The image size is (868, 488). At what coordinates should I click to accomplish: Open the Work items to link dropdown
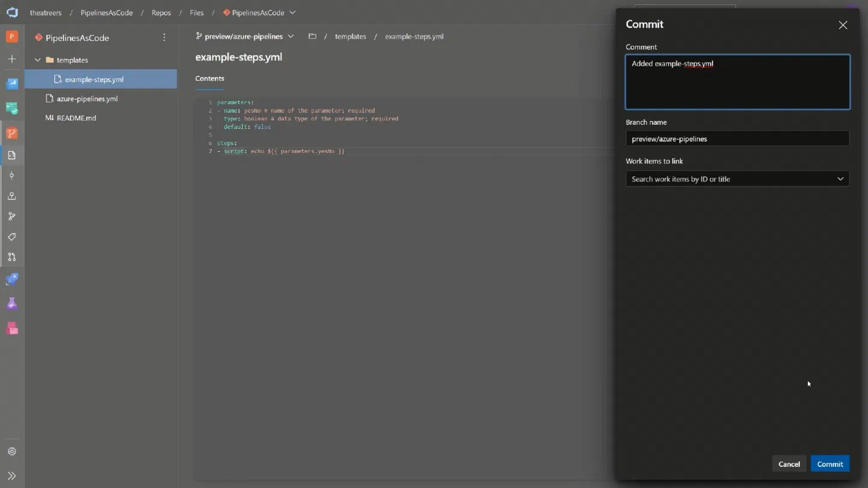pos(737,179)
